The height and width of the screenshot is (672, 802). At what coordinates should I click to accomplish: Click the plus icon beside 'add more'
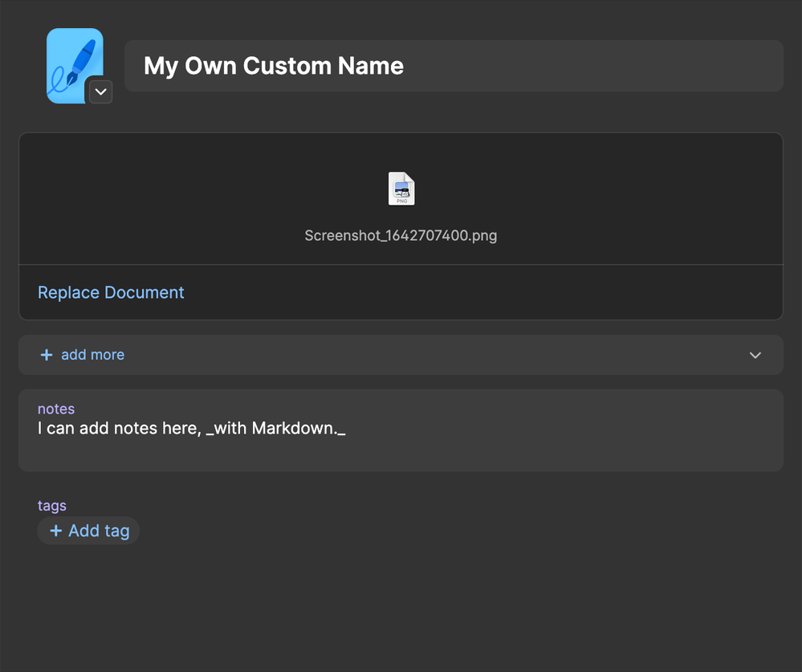point(47,355)
